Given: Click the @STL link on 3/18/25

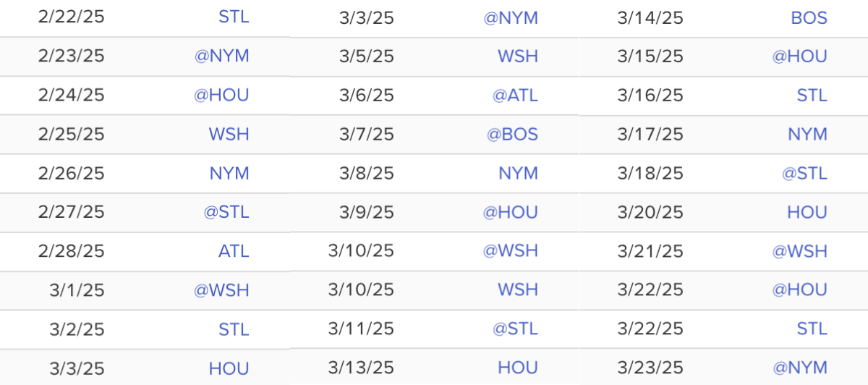Looking at the screenshot, I should 804,173.
